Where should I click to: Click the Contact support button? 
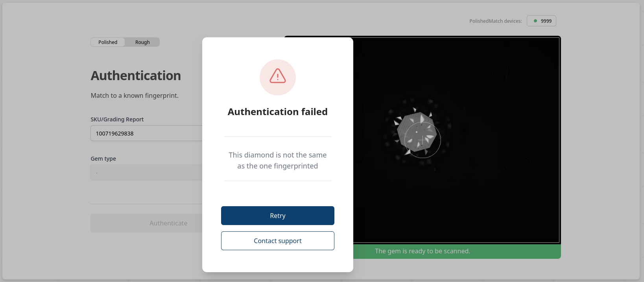coord(278,241)
